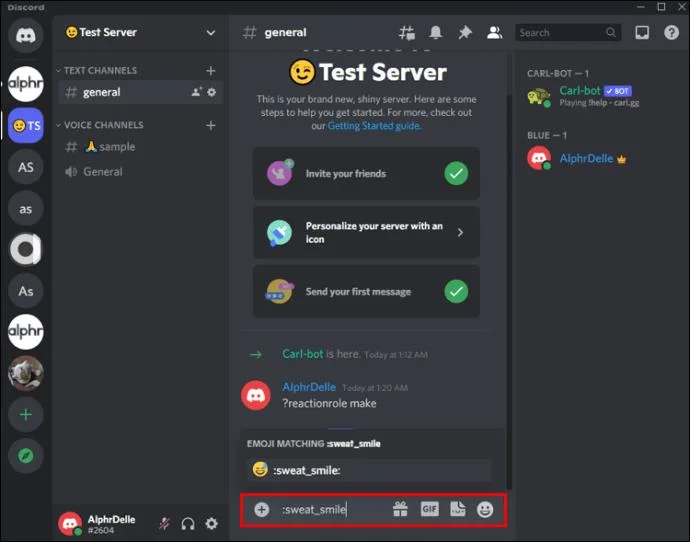Create a new text channel

pos(211,70)
